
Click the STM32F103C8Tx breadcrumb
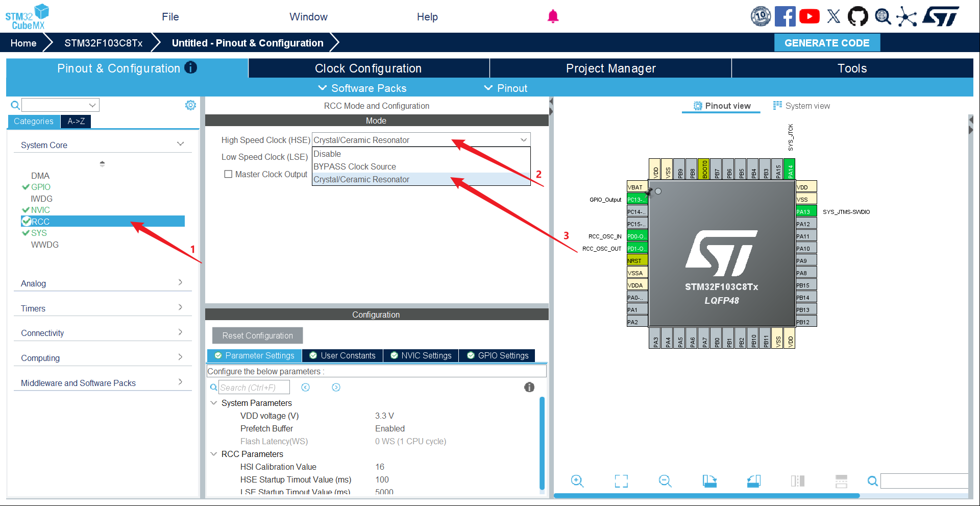104,43
